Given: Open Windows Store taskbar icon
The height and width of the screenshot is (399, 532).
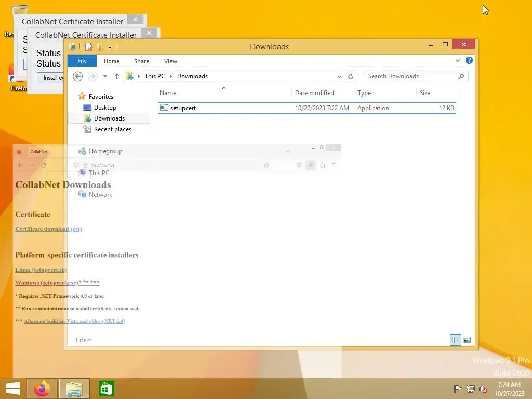Looking at the screenshot, I should (106, 389).
